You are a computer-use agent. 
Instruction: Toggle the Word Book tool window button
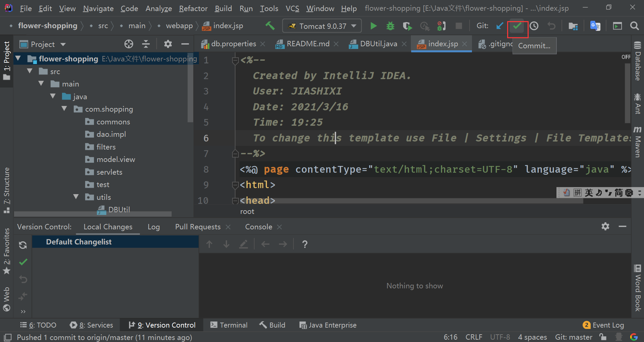click(x=638, y=288)
